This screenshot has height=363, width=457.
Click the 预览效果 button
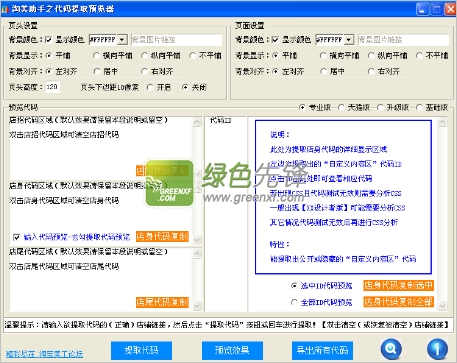(x=232, y=350)
